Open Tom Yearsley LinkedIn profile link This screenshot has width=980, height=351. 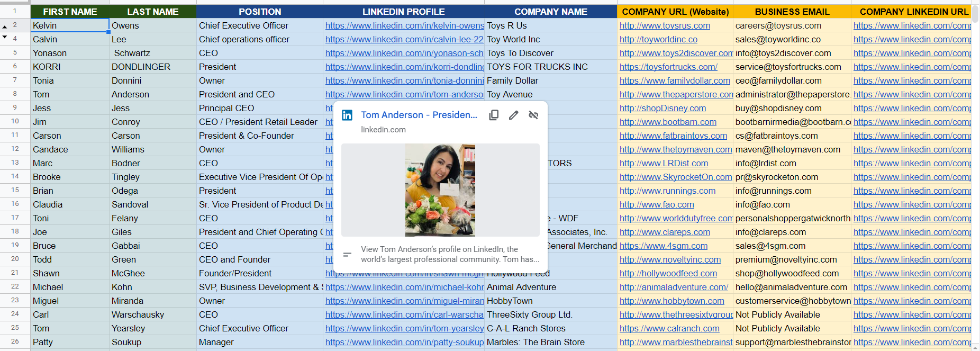(x=404, y=328)
